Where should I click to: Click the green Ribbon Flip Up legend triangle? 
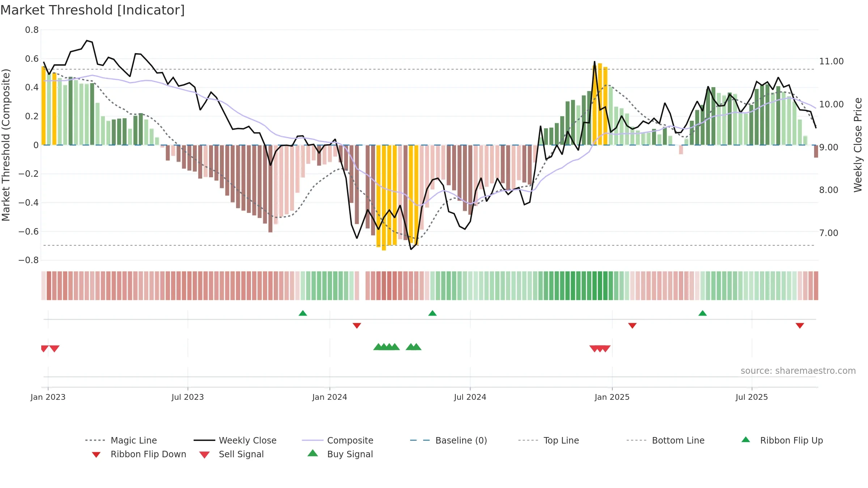pyautogui.click(x=746, y=440)
